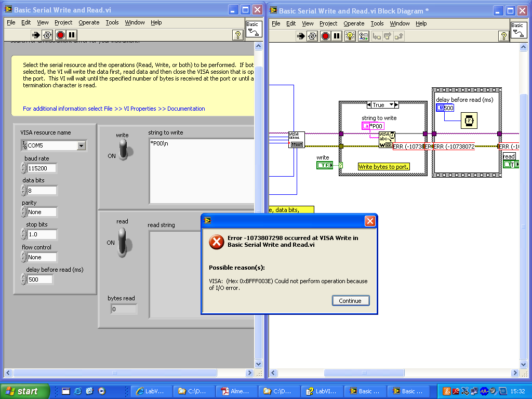
Task: Click front panel vertical scroll down arrow
Action: [259, 364]
